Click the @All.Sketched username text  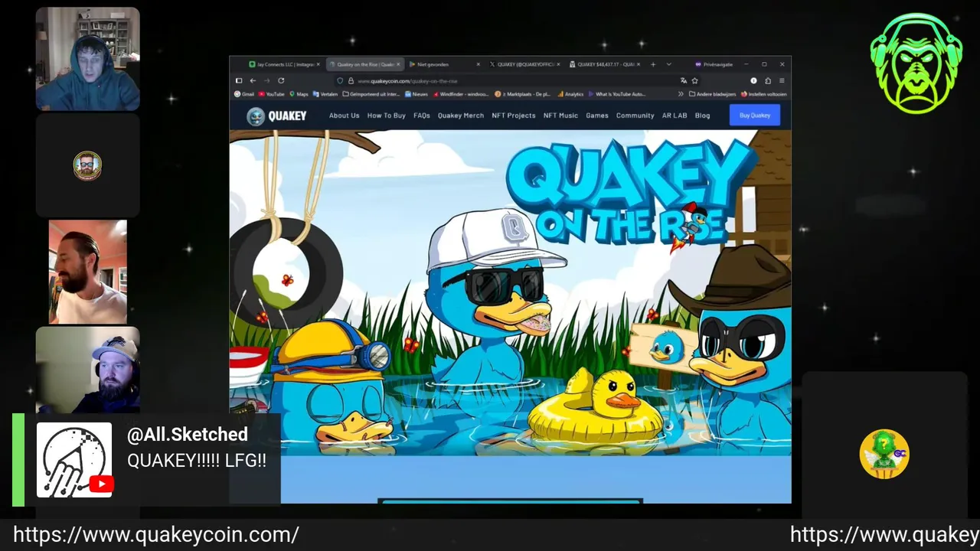(188, 435)
